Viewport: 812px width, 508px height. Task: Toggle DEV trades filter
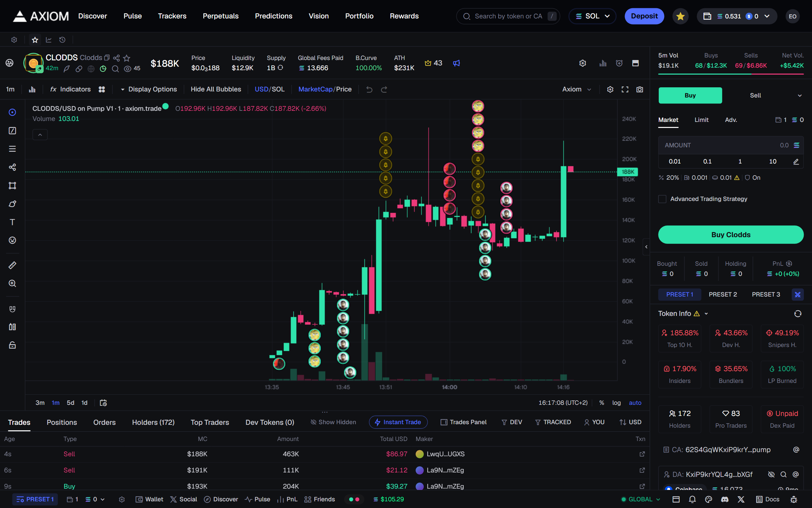click(x=512, y=422)
